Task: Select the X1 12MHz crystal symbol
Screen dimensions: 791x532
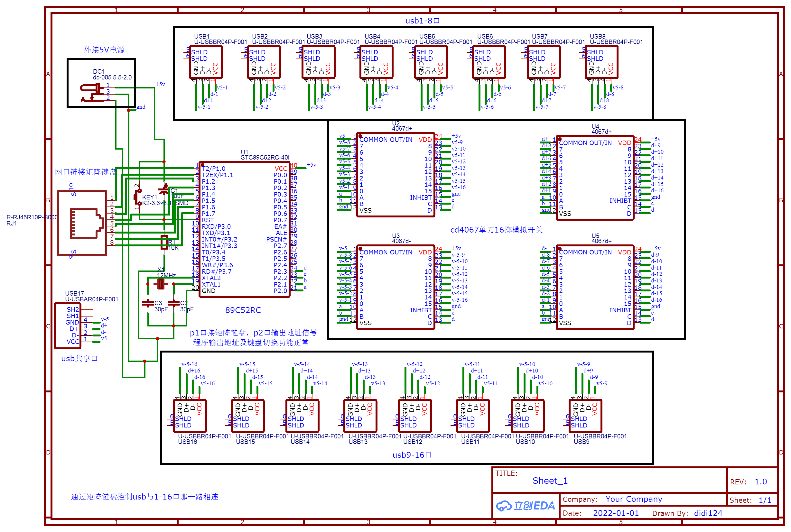Action: click(161, 284)
